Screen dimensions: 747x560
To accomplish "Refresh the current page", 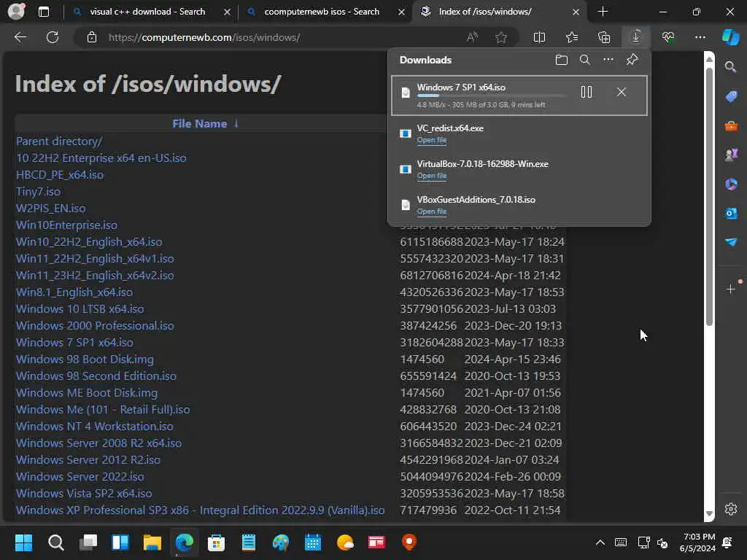I will (53, 37).
